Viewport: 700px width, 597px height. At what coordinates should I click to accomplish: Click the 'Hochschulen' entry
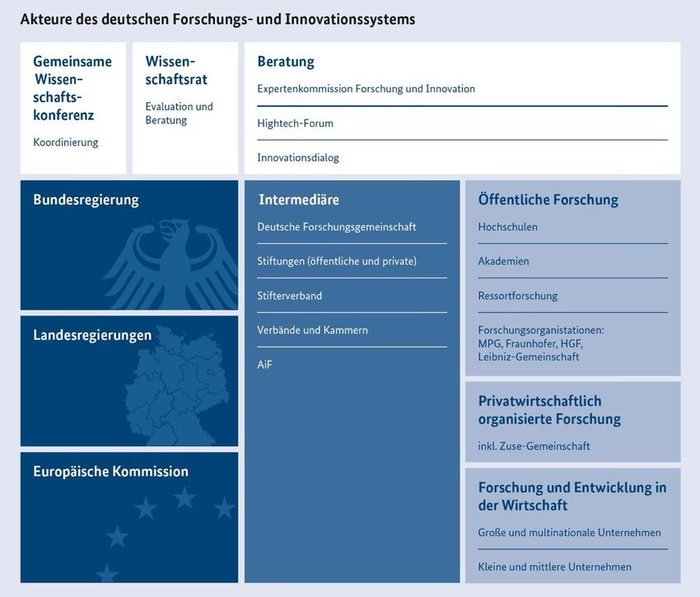click(x=507, y=226)
